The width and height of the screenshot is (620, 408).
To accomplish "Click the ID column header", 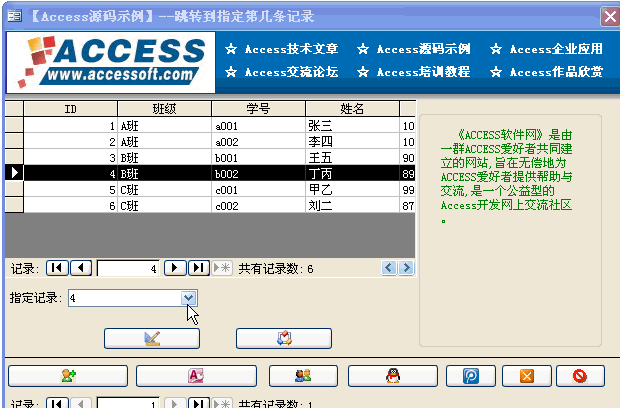I will [x=70, y=109].
